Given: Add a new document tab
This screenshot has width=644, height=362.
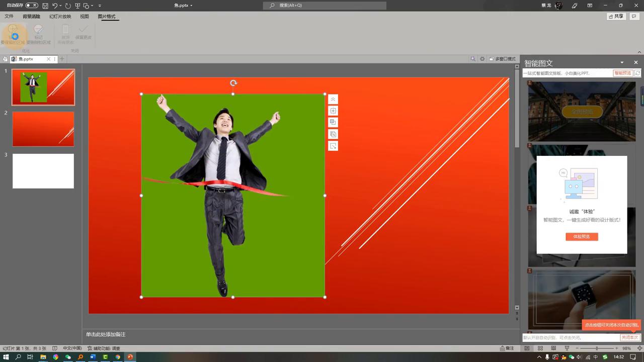Looking at the screenshot, I should [x=62, y=59].
